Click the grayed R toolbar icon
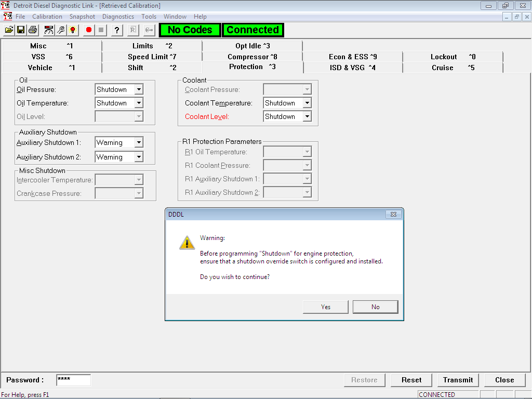Viewport: 532px width, 399px height. coord(133,30)
